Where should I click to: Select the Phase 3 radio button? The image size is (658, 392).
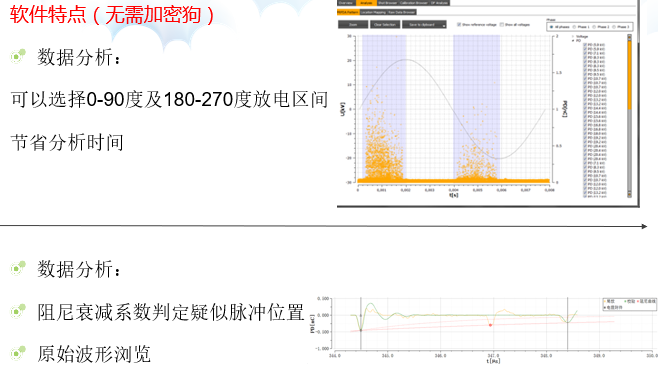pyautogui.click(x=614, y=27)
